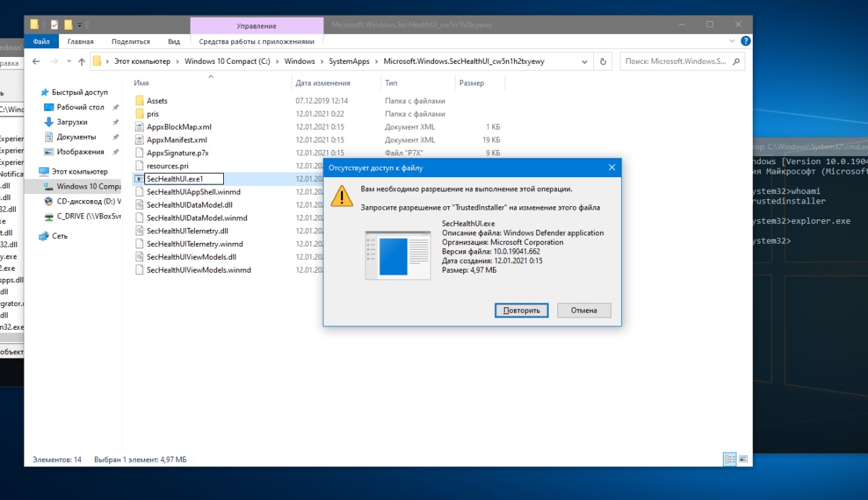Click the SystemApps breadcrumb segment
The image size is (868, 500).
[349, 61]
